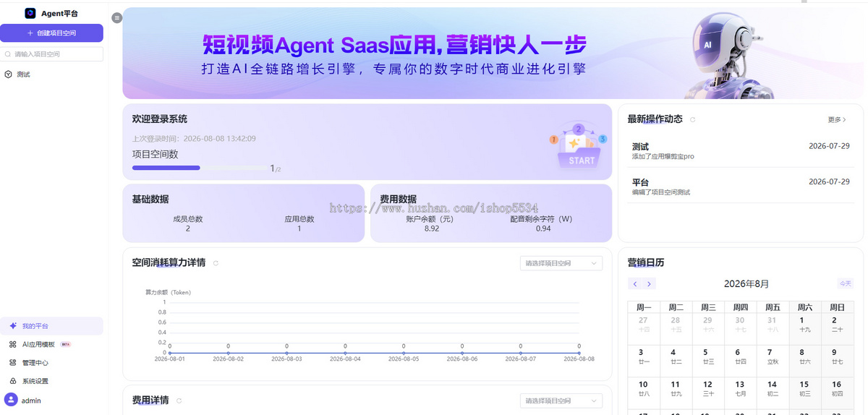Click the 成员总数 value 2

pos(188,228)
